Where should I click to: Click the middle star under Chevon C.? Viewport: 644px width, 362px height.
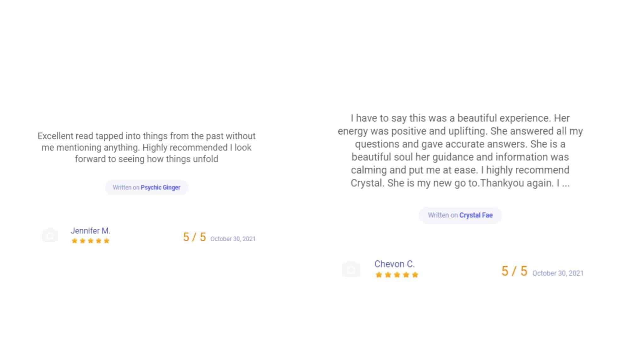click(x=397, y=275)
